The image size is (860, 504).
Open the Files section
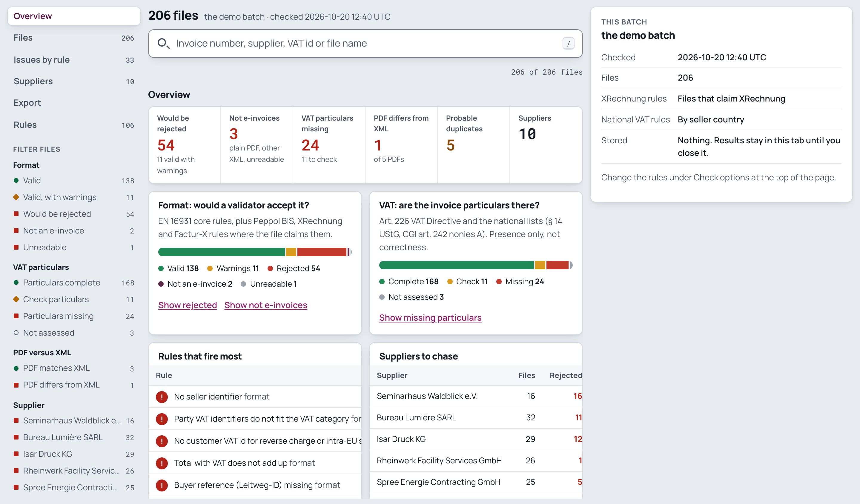coord(74,38)
